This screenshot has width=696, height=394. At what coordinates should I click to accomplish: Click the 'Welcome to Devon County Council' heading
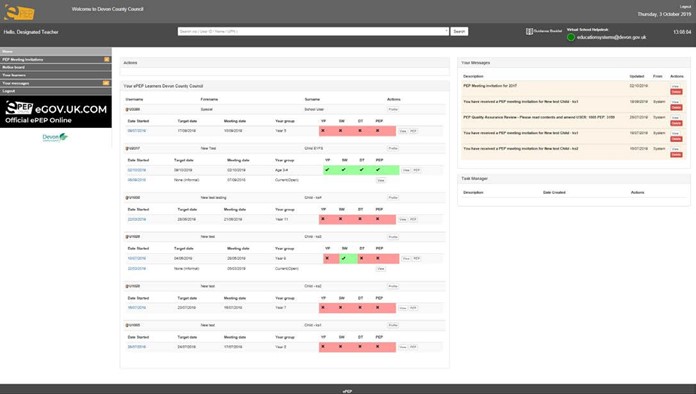tap(107, 9)
